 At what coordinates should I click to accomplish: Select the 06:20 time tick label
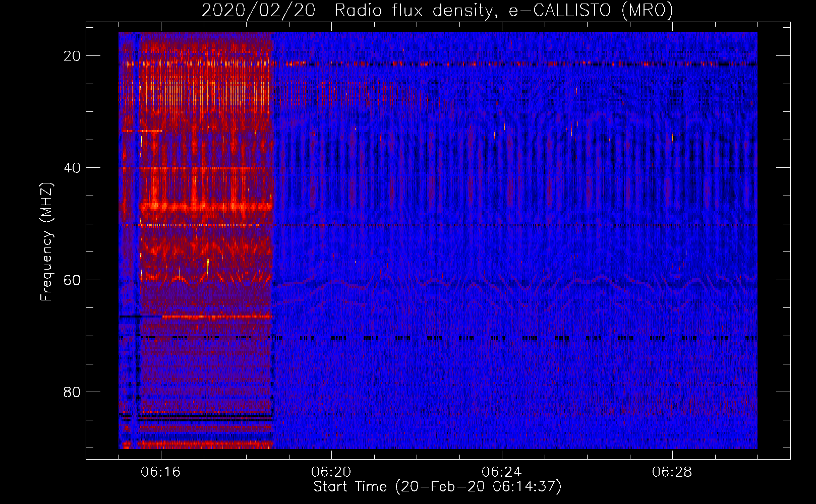click(x=331, y=472)
